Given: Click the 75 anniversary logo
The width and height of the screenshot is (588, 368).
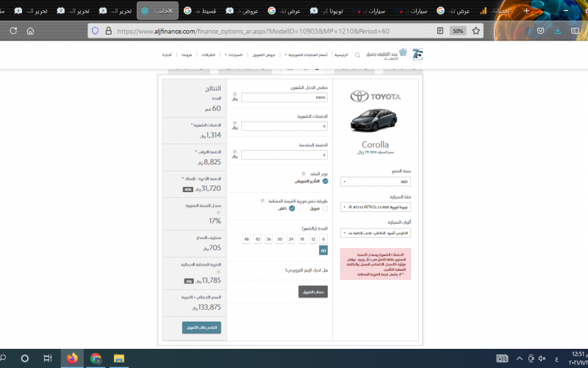Looking at the screenshot, I should (x=417, y=54).
